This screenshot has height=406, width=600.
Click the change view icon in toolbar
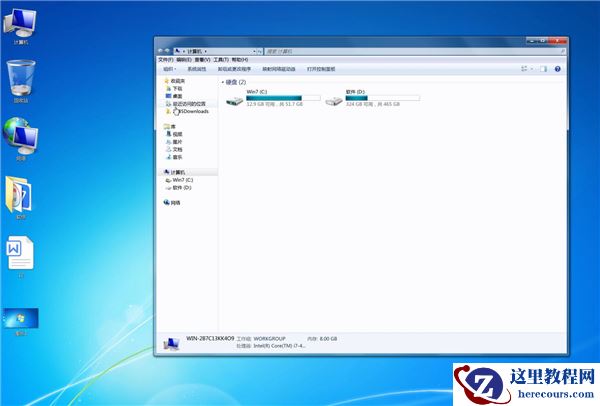(x=524, y=69)
